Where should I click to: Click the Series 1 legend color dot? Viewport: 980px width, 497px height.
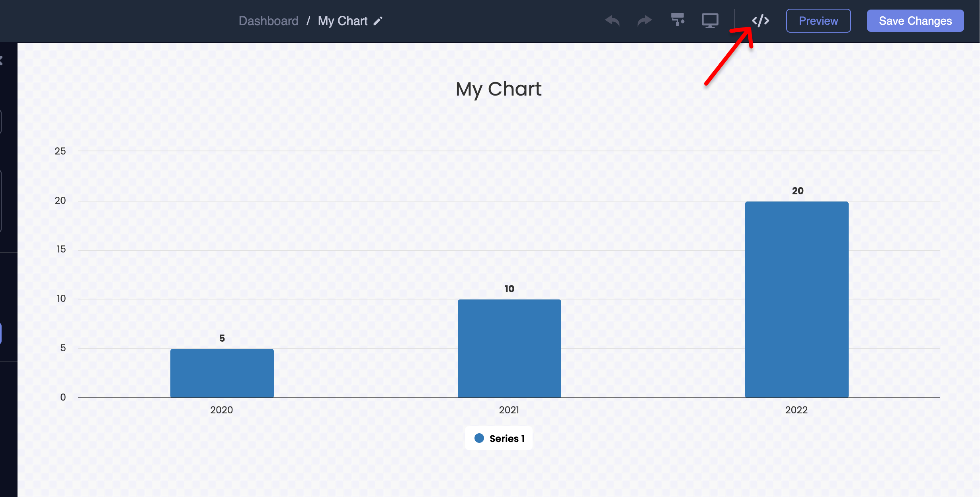click(479, 438)
